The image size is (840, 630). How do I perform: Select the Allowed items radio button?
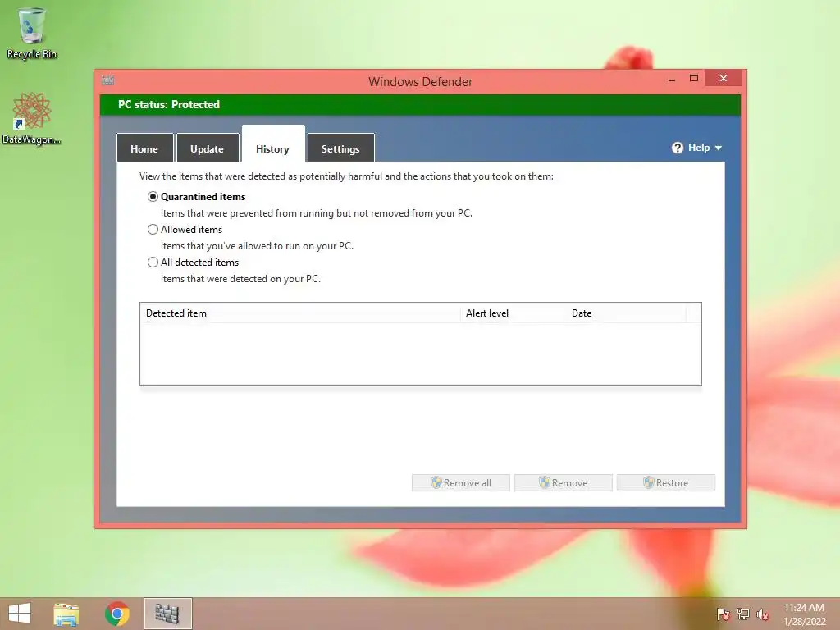tap(153, 230)
